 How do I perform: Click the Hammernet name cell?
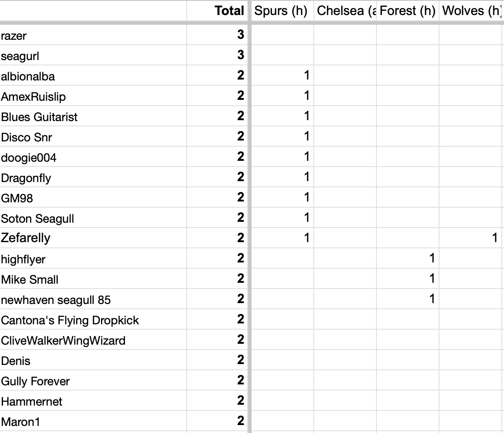tap(93, 400)
